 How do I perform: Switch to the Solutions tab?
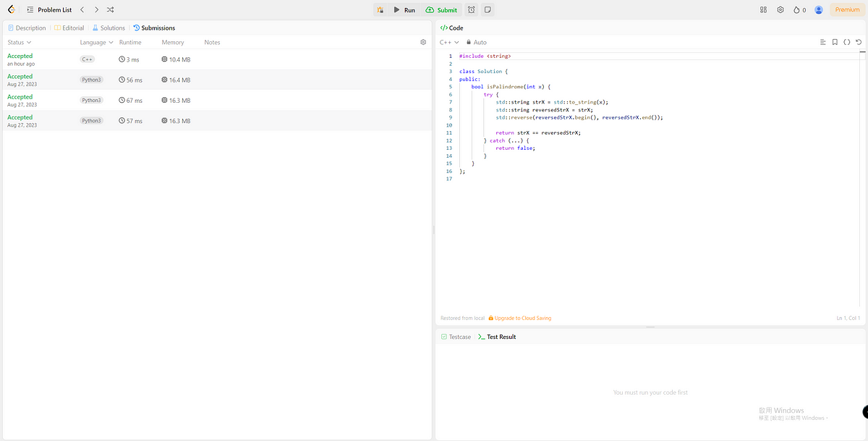coord(109,28)
